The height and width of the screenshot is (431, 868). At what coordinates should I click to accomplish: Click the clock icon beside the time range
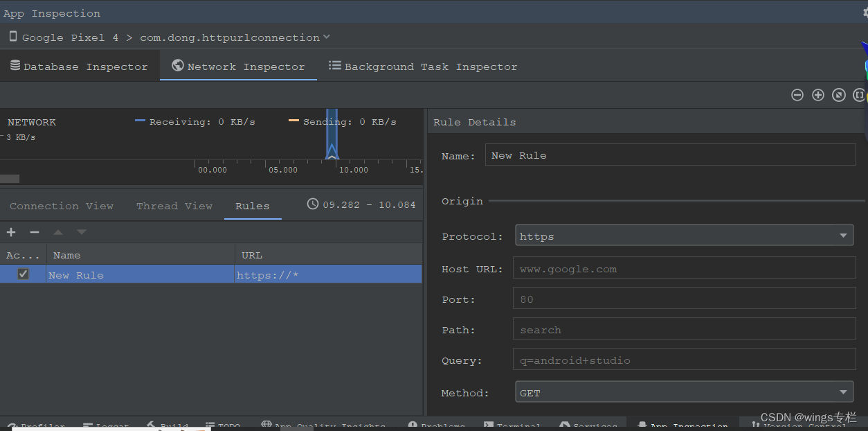(x=313, y=204)
